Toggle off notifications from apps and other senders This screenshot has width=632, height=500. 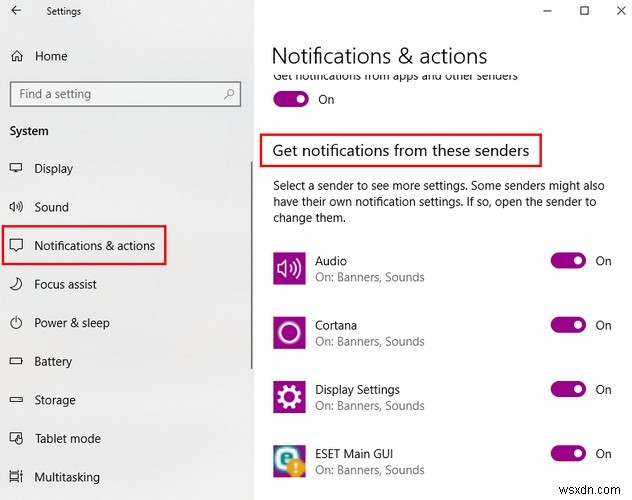tap(291, 99)
